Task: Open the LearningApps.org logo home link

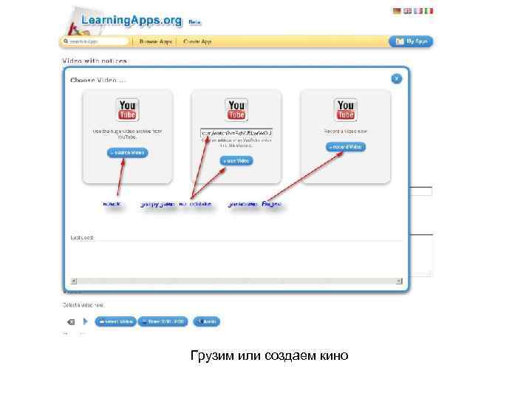Action: [132, 21]
